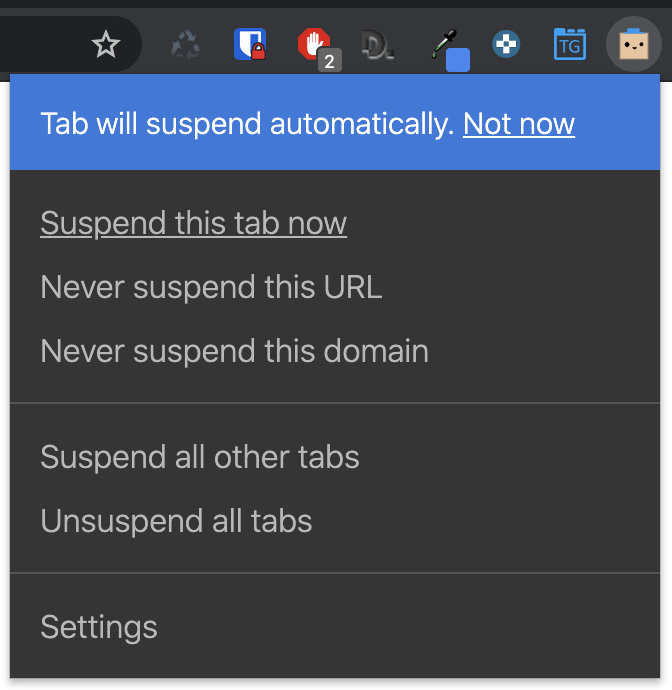Choose "Suspend this tab now"
The image size is (672, 690).
point(193,223)
